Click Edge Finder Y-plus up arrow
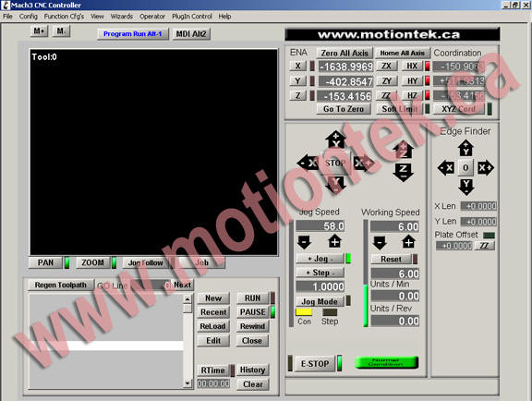The height and width of the screenshot is (401, 532). (x=465, y=148)
